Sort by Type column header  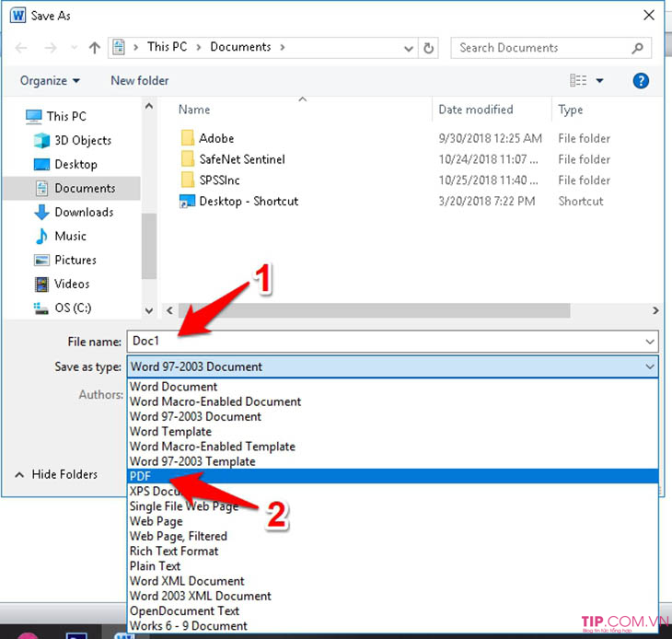point(570,110)
